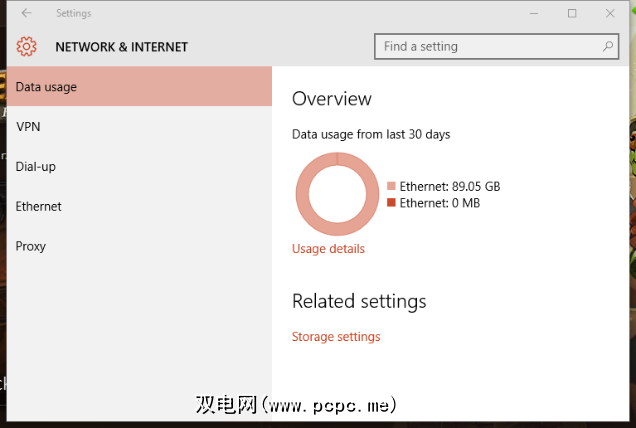This screenshot has width=636, height=428.
Task: Click the Settings gear icon
Action: click(27, 46)
